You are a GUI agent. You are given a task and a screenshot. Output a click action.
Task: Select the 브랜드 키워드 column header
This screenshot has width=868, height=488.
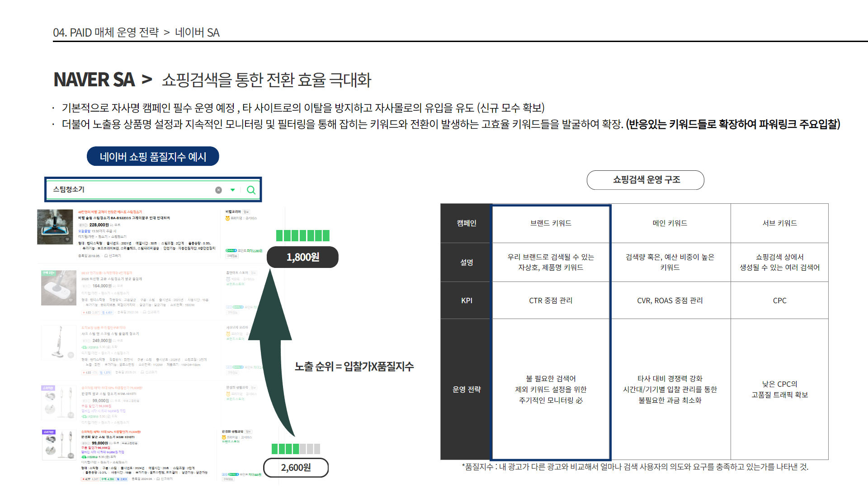(x=551, y=223)
